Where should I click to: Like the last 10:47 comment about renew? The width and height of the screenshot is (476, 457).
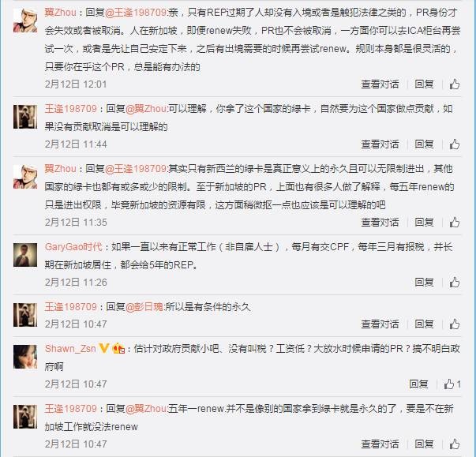click(454, 444)
